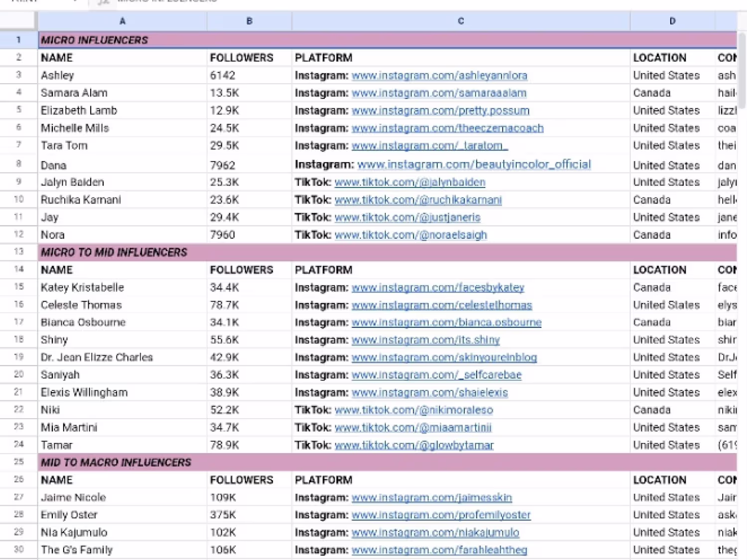
Task: Open the TikTok @glowbytamar link
Action: [414, 445]
